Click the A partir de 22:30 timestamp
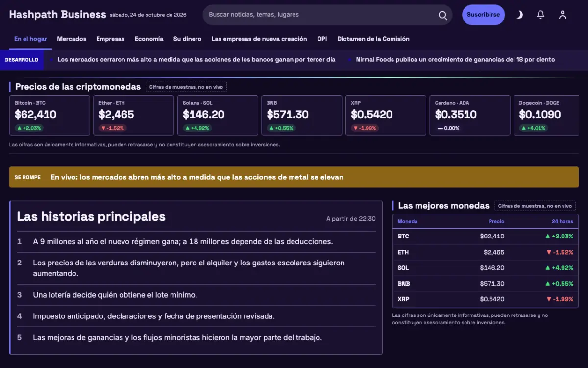This screenshot has width=588, height=368. pos(351,219)
